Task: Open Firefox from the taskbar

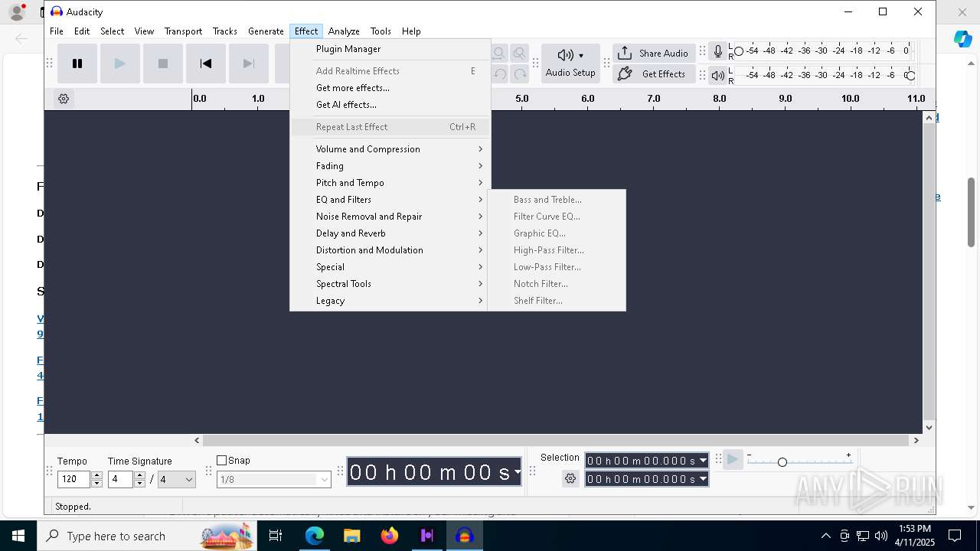Action: [390, 536]
